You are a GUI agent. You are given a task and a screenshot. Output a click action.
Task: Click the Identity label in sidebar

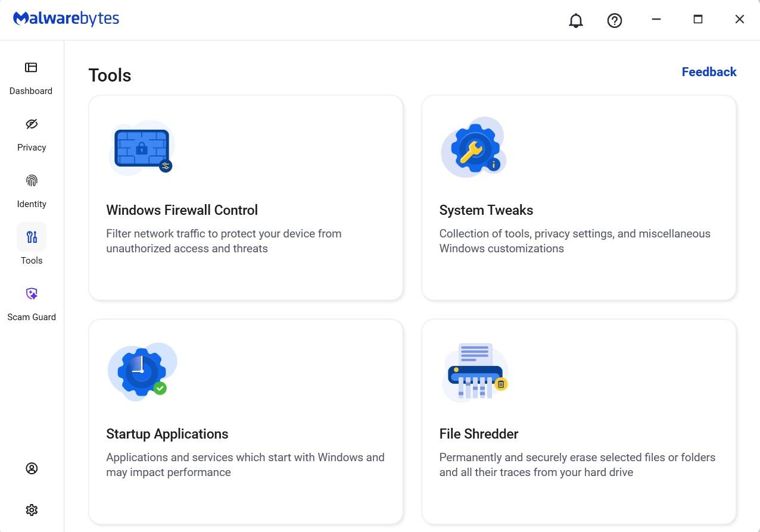(32, 204)
